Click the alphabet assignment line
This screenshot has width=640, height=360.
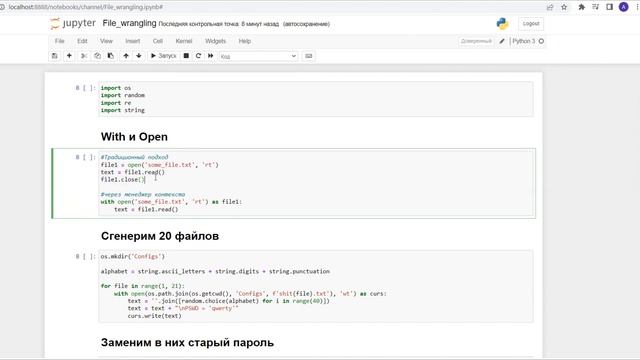point(215,271)
